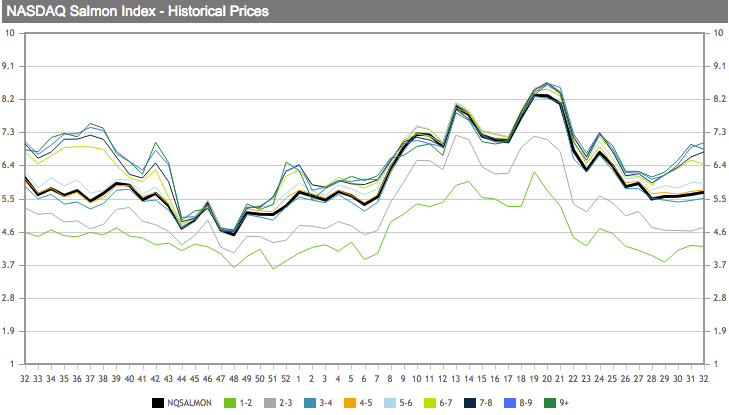Toggle the NQSALMON series legend label
729x415 pixels.
(x=190, y=403)
